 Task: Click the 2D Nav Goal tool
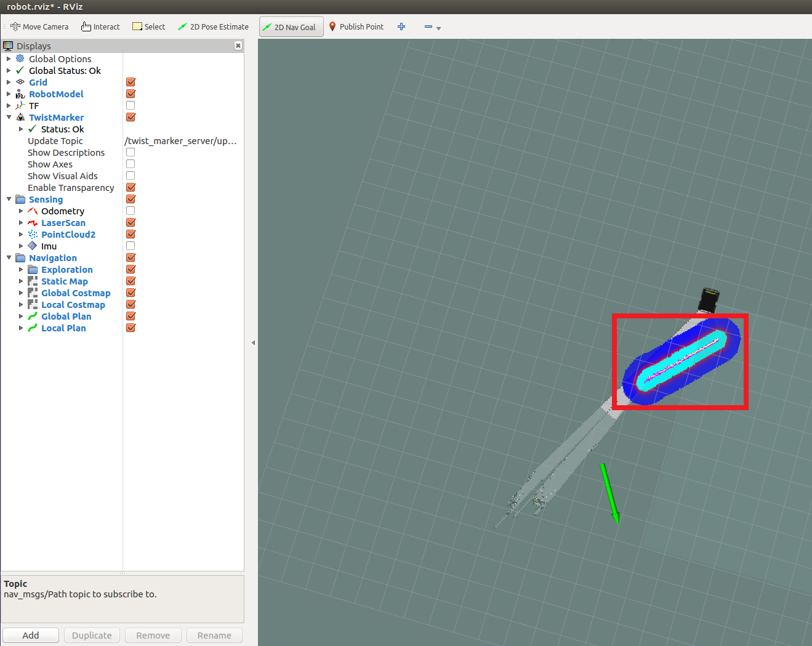291,26
